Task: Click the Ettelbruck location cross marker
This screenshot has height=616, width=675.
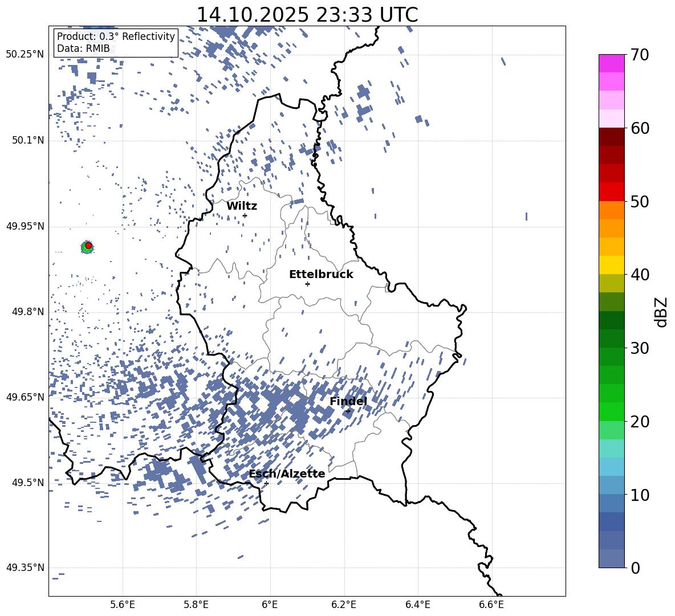Action: 307,284
